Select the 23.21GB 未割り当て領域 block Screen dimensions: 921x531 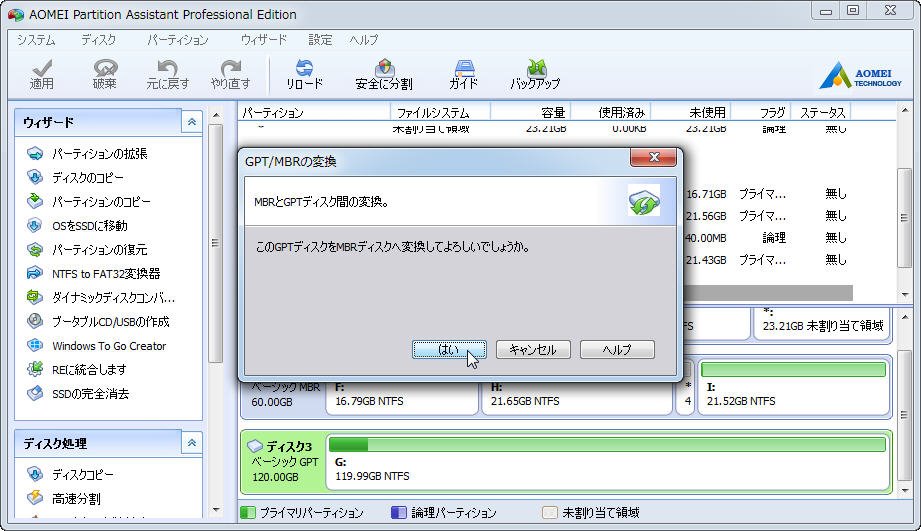[822, 324]
